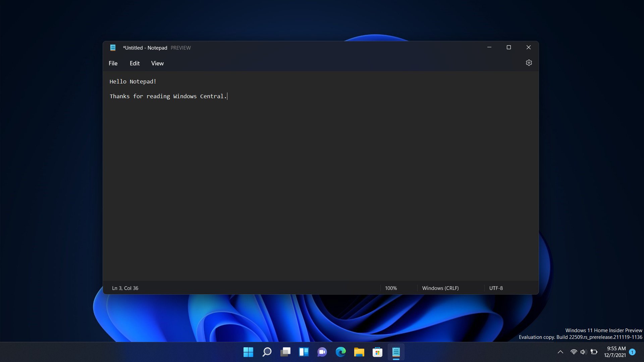
Task: Open File Explorer from the taskbar
Action: [x=359, y=352]
